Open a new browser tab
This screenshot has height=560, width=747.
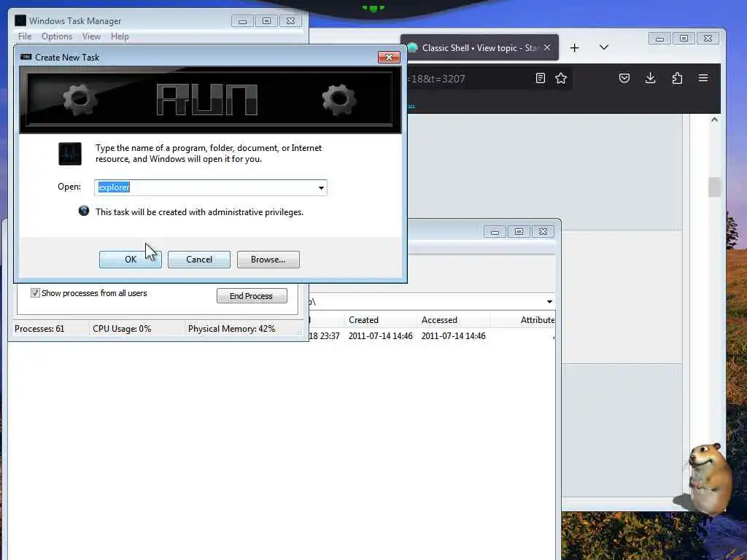pyautogui.click(x=575, y=47)
